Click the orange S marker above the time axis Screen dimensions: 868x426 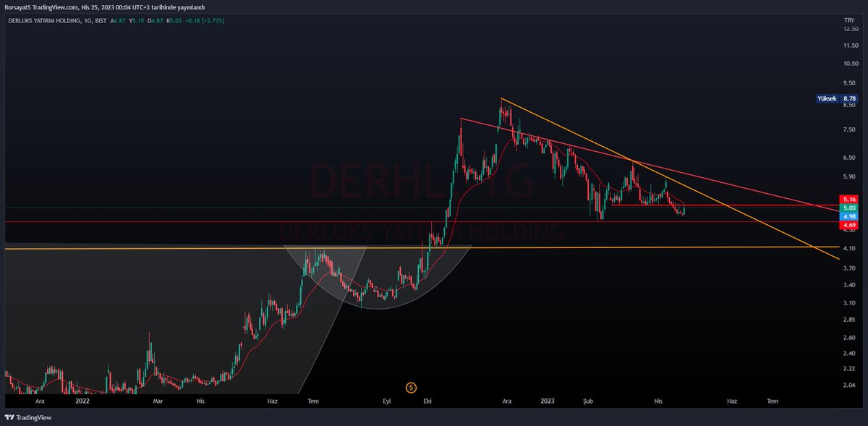click(x=412, y=388)
